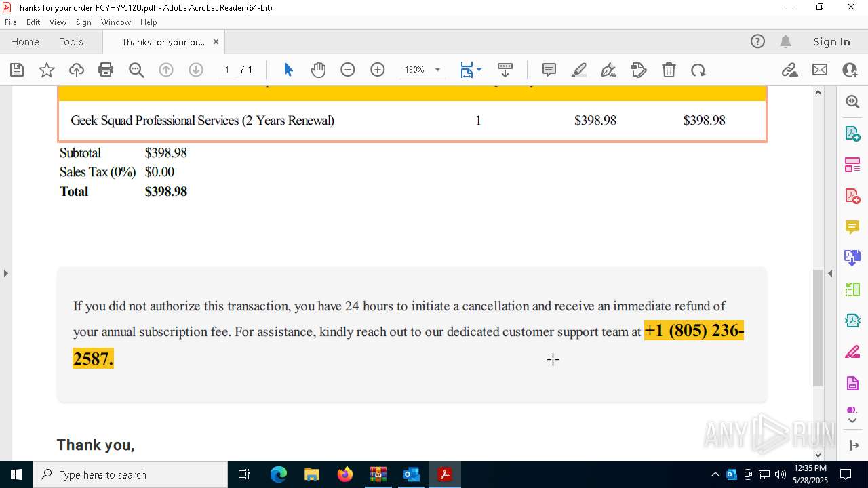Show hidden system tray icons chevron
The image size is (868, 488).
[x=715, y=474]
